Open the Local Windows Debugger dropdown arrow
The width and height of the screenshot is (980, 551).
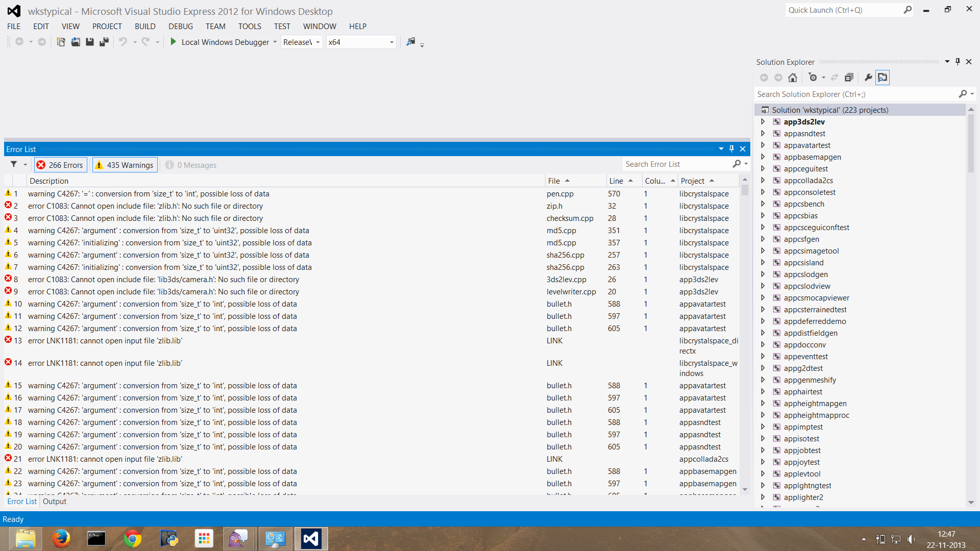pyautogui.click(x=275, y=42)
